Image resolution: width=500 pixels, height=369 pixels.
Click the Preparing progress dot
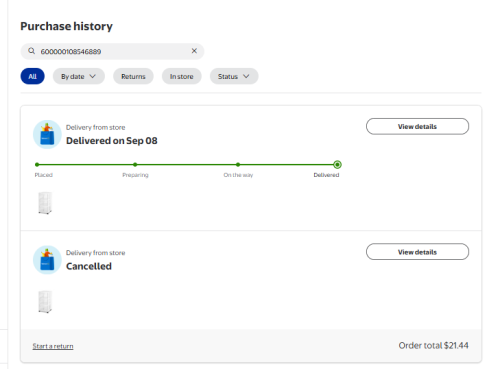click(135, 164)
